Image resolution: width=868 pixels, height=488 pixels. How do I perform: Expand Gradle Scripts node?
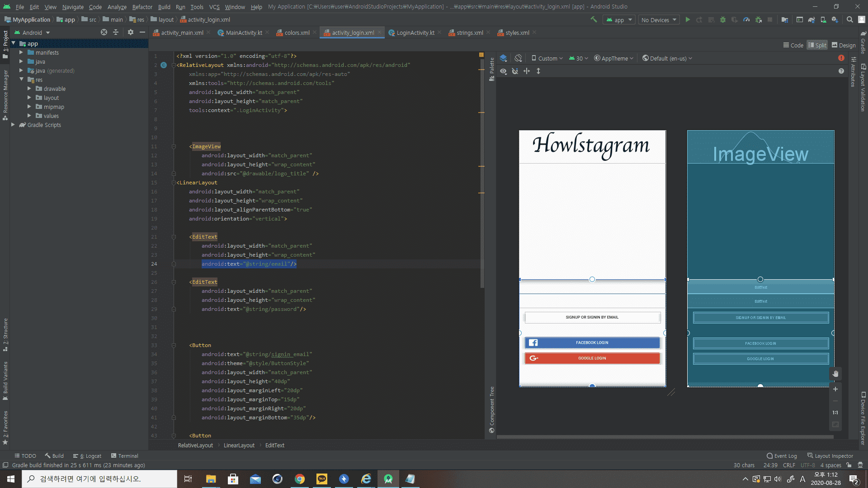click(13, 125)
